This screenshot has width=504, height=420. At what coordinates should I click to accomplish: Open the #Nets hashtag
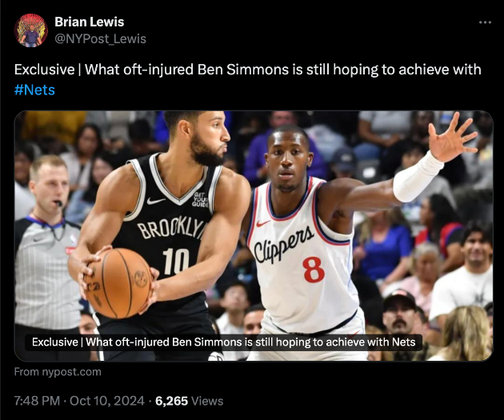click(x=34, y=90)
